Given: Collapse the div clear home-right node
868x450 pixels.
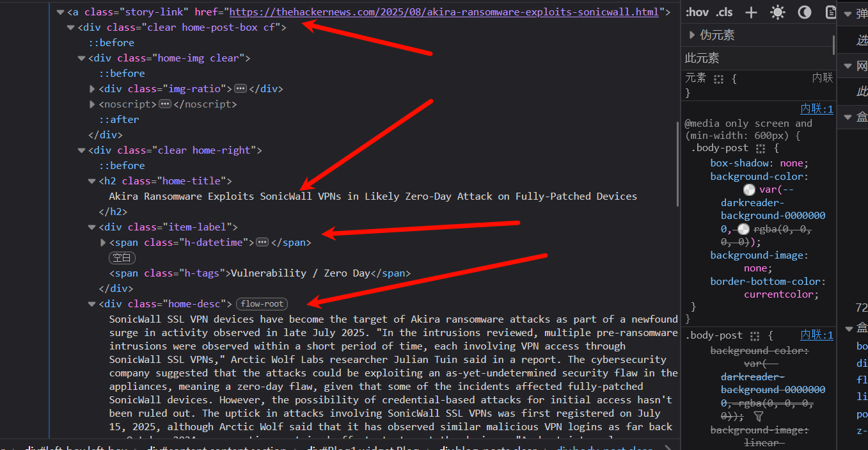Looking at the screenshot, I should (81, 150).
